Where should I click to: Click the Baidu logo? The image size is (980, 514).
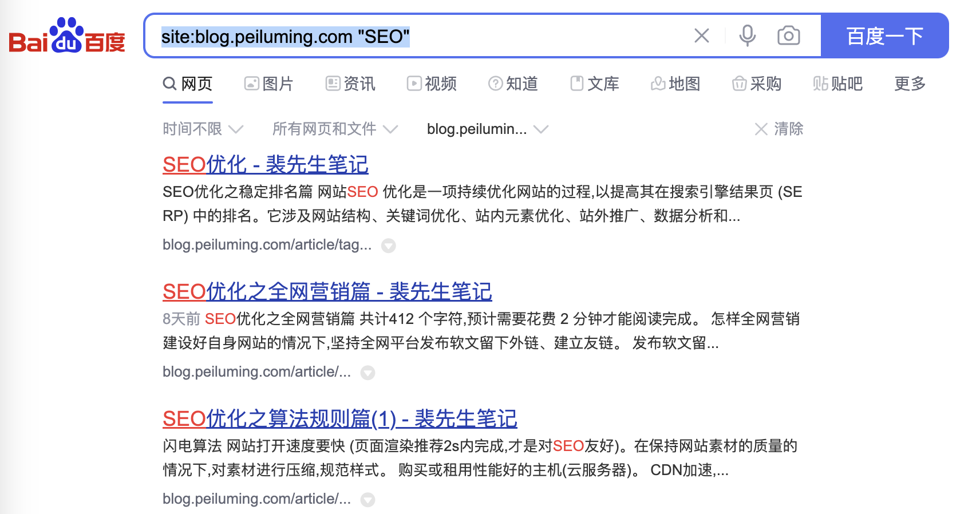tap(67, 36)
